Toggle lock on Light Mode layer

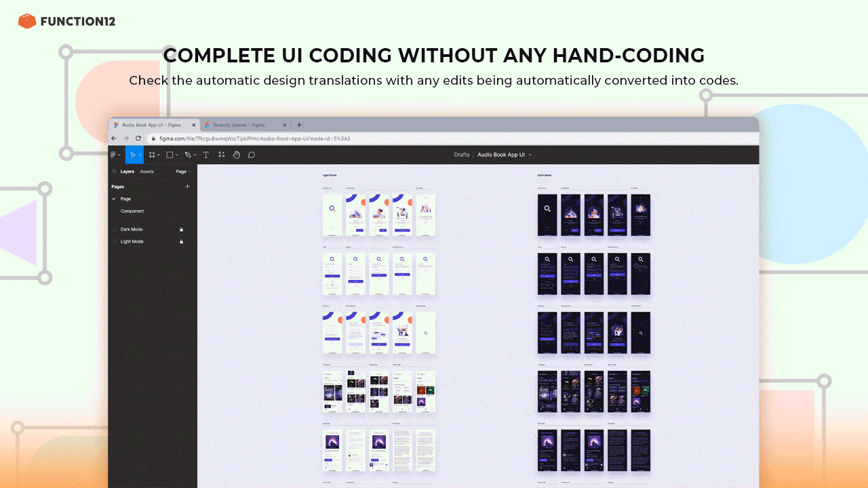tap(181, 241)
